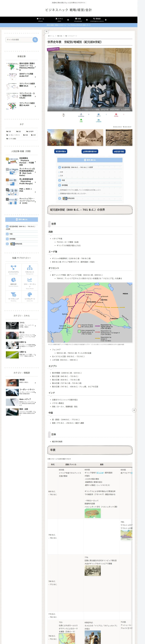Open the 世界対照年表TOP button
The width and height of the screenshot is (145, 644).
click(x=90, y=151)
